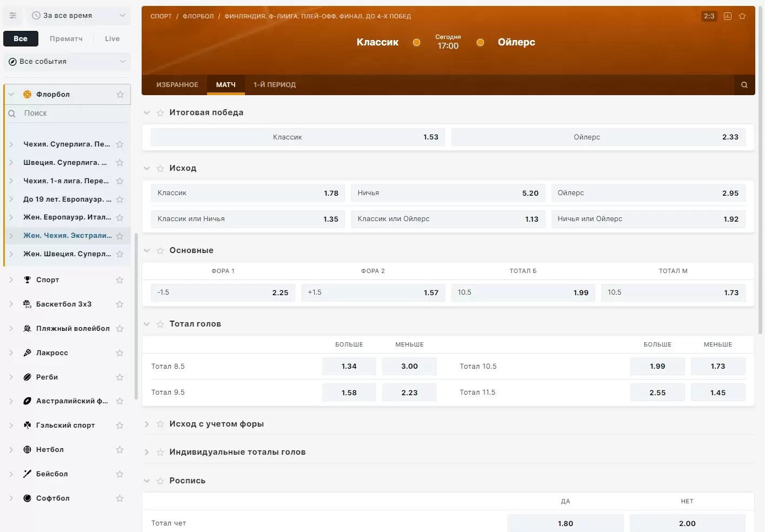This screenshot has width=765, height=532.
Task: Open the statistics icon in match header
Action: coord(728,16)
